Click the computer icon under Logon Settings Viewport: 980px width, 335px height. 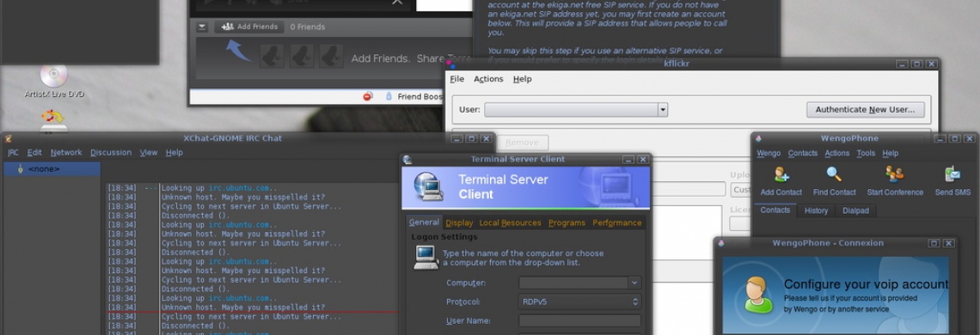pos(426,258)
